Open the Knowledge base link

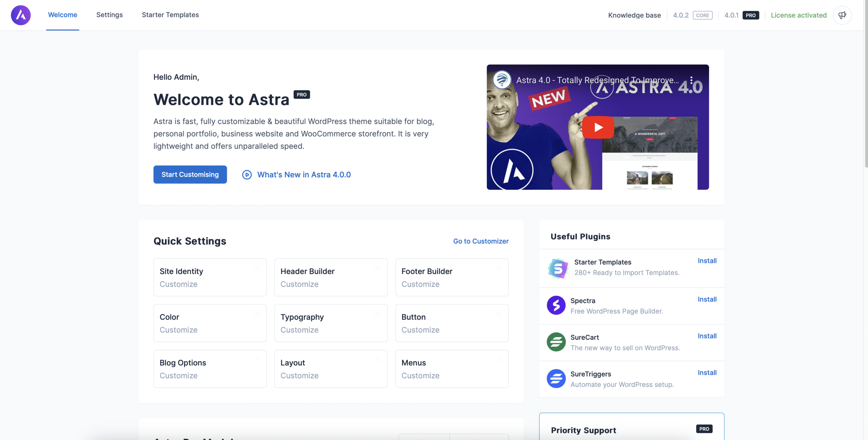pyautogui.click(x=634, y=15)
